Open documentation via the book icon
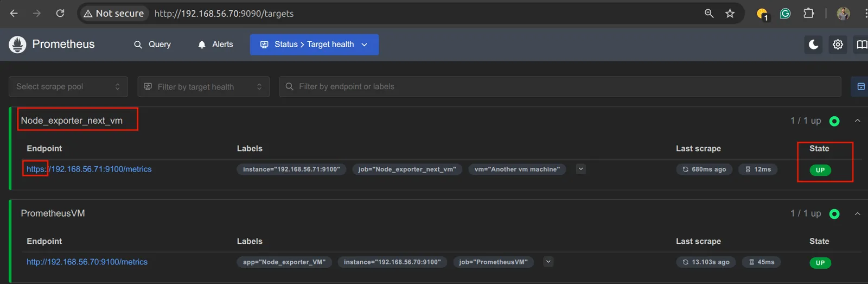Screen dimensions: 868x284 coord(861,45)
